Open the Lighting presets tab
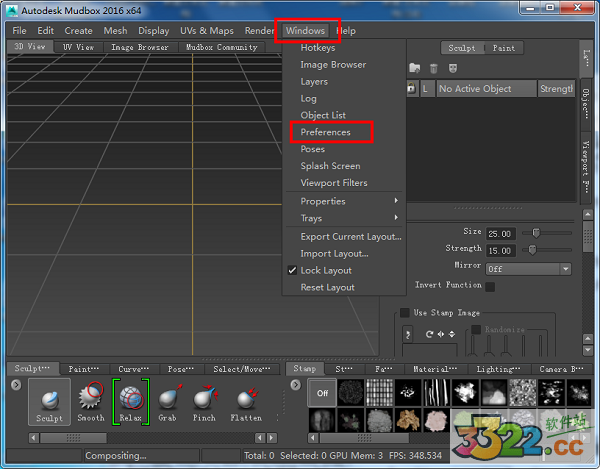Viewport: 600px width, 469px height. (x=498, y=369)
